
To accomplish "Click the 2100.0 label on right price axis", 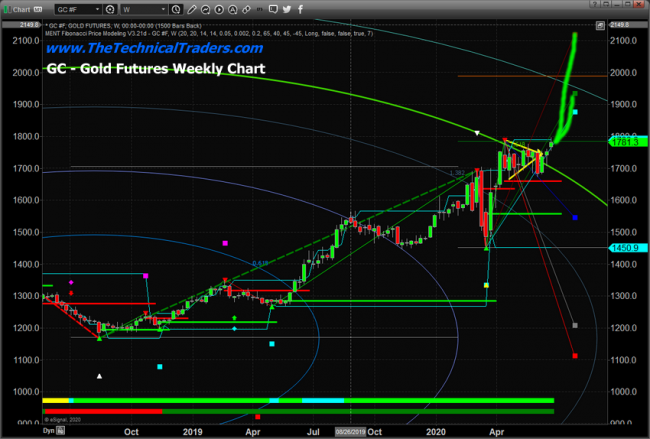I will click(x=623, y=41).
